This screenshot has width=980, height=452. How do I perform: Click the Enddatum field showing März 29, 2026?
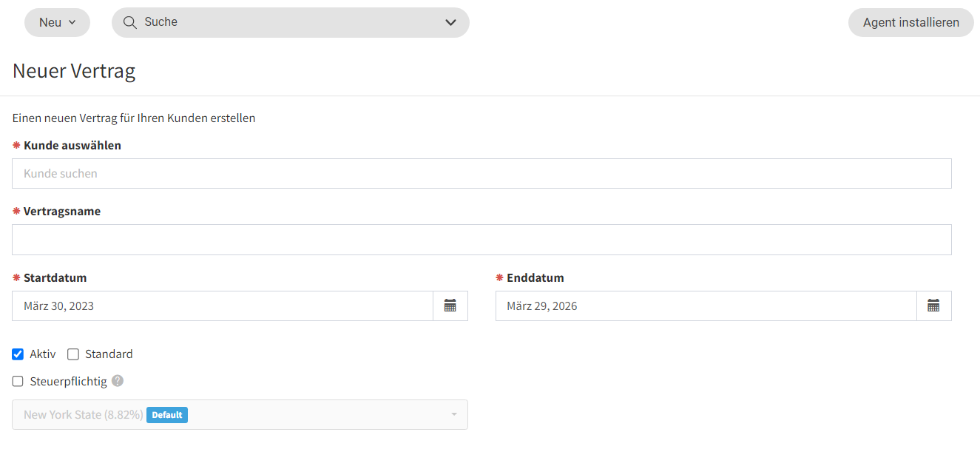[705, 306]
